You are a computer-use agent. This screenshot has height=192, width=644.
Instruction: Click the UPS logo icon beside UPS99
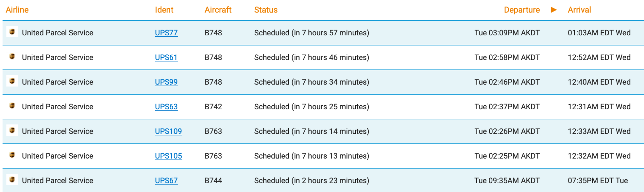coord(12,81)
